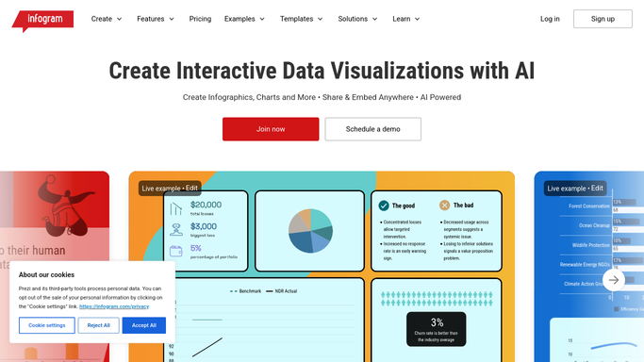Click the trophy icon beside $3,000
This screenshot has height=362, width=644.
(176, 230)
